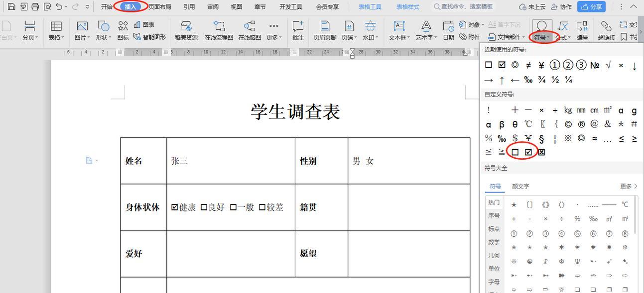Switch to the 表格工具 tab
Screen dimensions: 644x293
click(370, 7)
